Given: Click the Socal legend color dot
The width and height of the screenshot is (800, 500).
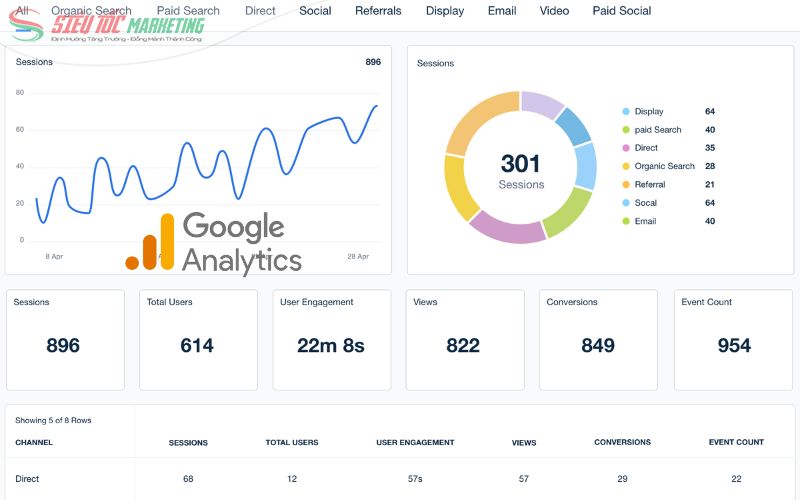Looking at the screenshot, I should [626, 203].
